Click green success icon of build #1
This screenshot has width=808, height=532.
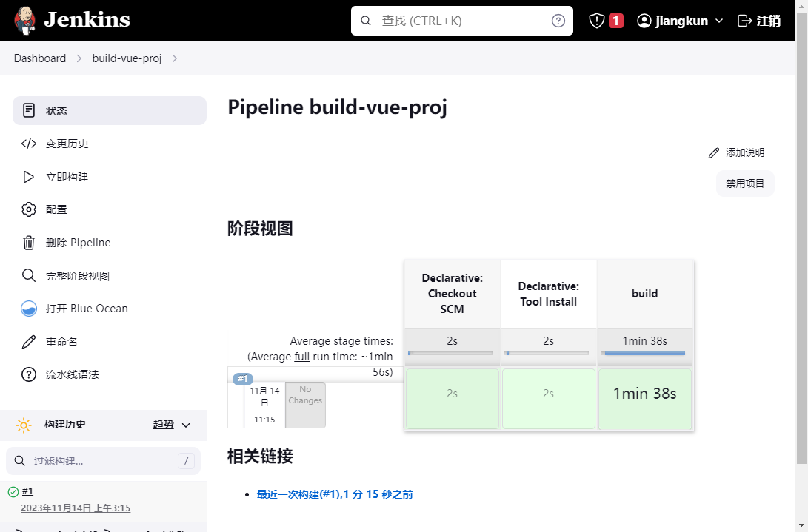coord(13,492)
